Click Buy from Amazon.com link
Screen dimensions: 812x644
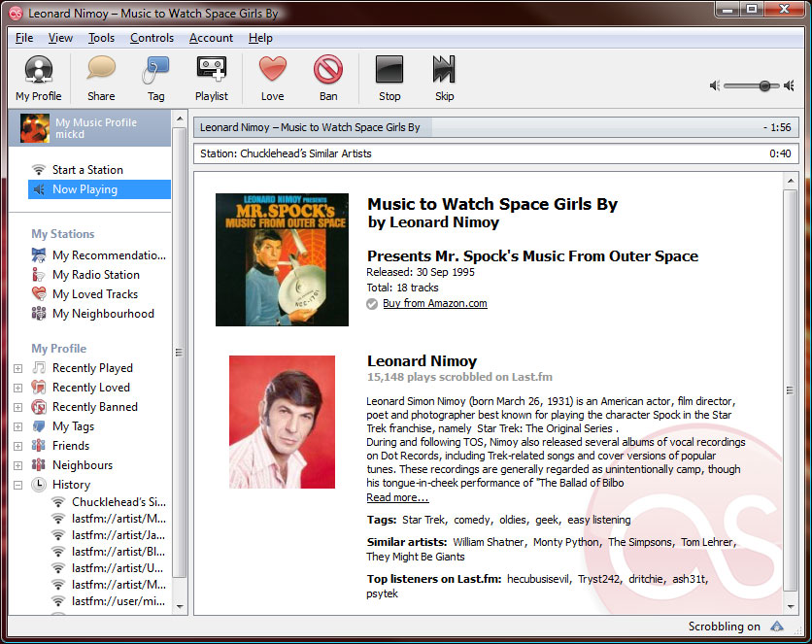coord(435,303)
